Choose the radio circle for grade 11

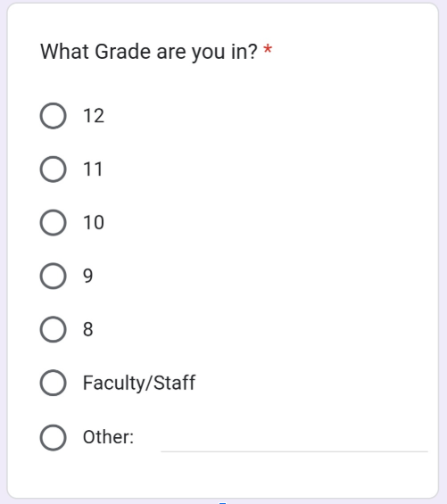[x=53, y=169]
